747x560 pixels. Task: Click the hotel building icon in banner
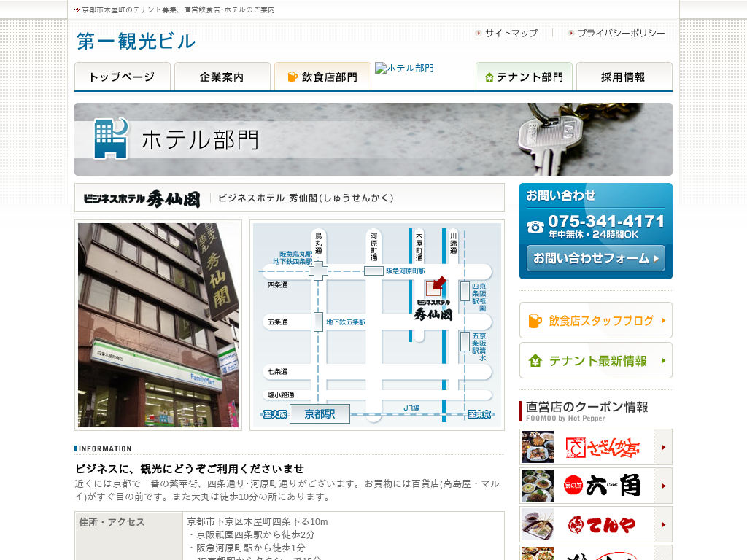coord(112,138)
